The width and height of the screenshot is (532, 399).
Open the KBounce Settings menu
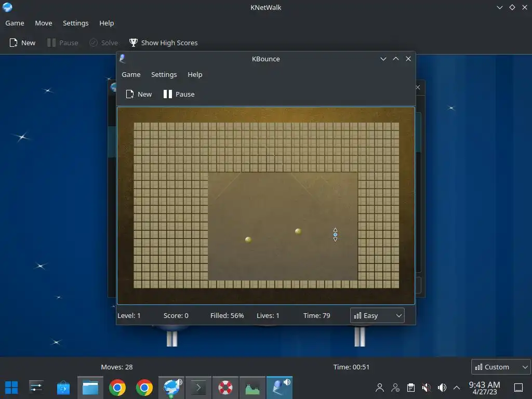click(x=164, y=75)
